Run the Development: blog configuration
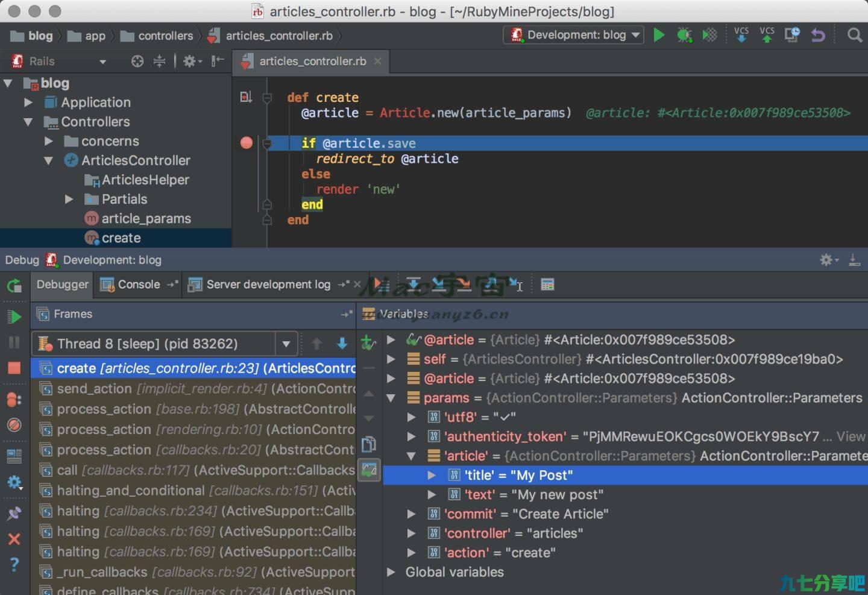This screenshot has height=595, width=868. coord(659,35)
